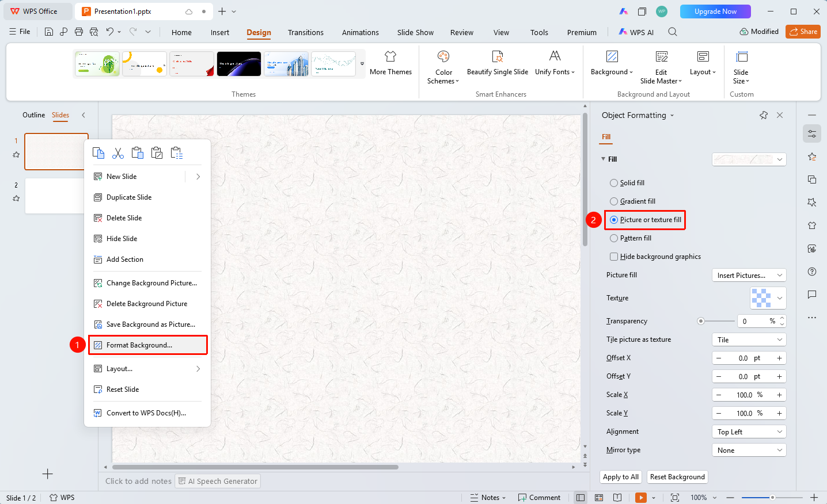Switch to the Transitions ribbon tab
The width and height of the screenshot is (827, 504).
306,32
